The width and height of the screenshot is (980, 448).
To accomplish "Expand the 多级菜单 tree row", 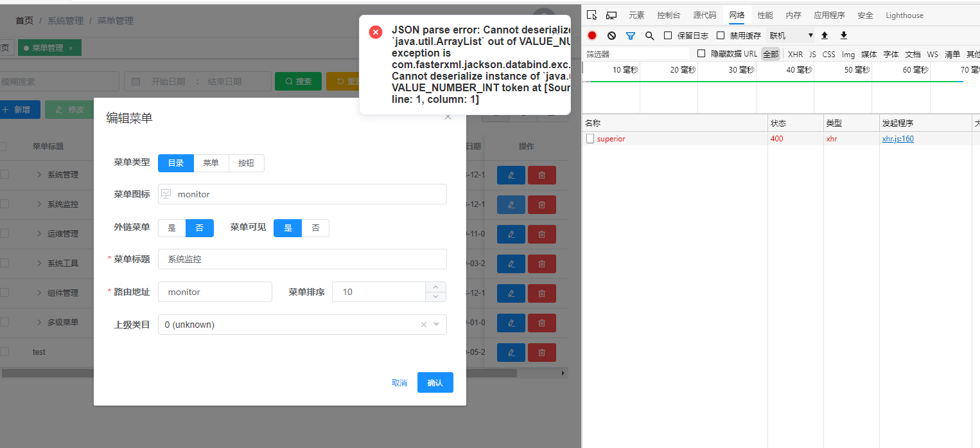I will point(39,322).
